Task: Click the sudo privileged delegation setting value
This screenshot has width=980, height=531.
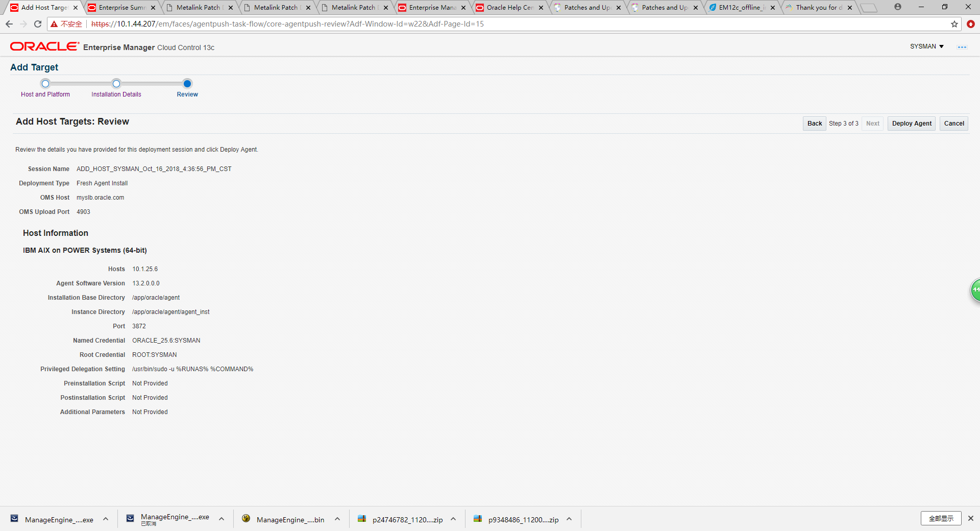Action: [x=193, y=369]
